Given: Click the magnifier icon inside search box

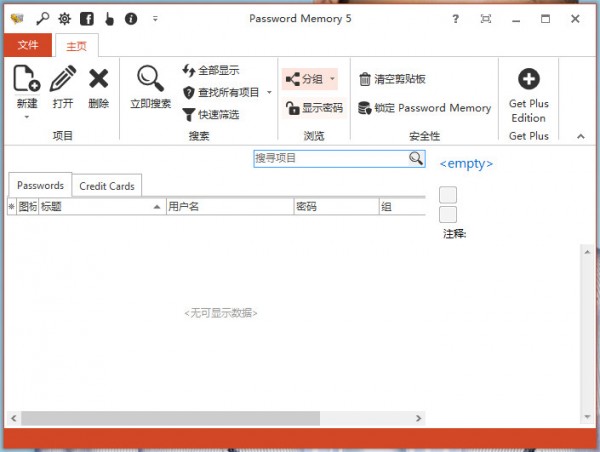Looking at the screenshot, I should point(416,158).
